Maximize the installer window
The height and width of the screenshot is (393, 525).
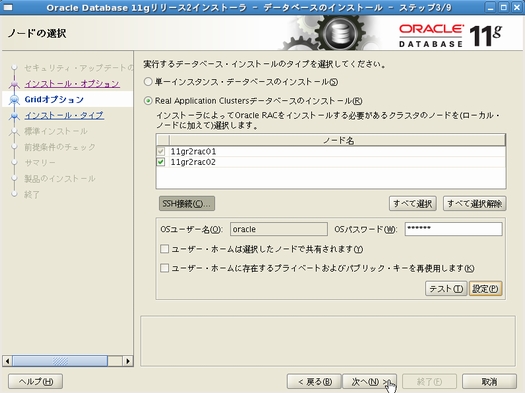pos(504,7)
